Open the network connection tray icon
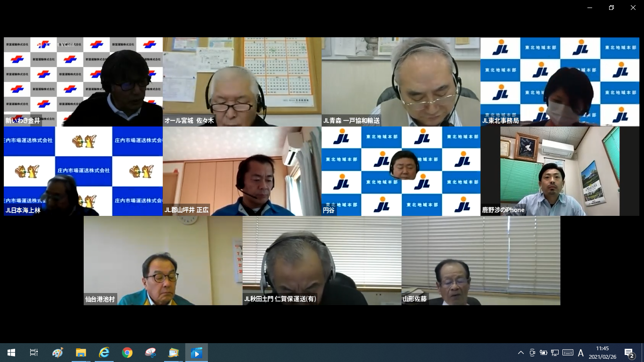The height and width of the screenshot is (362, 644). (555, 353)
